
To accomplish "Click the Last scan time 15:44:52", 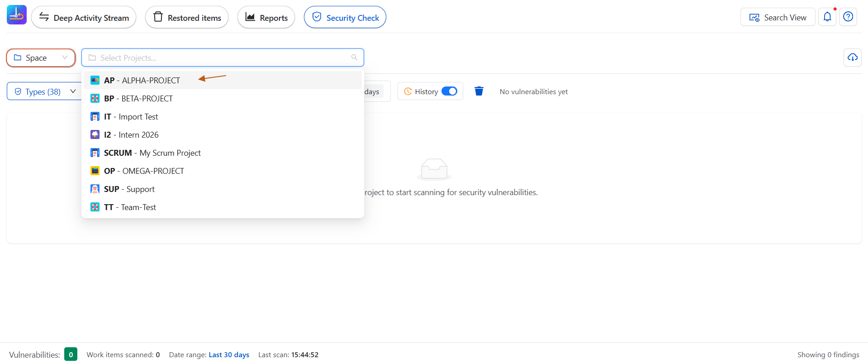I will (x=305, y=354).
